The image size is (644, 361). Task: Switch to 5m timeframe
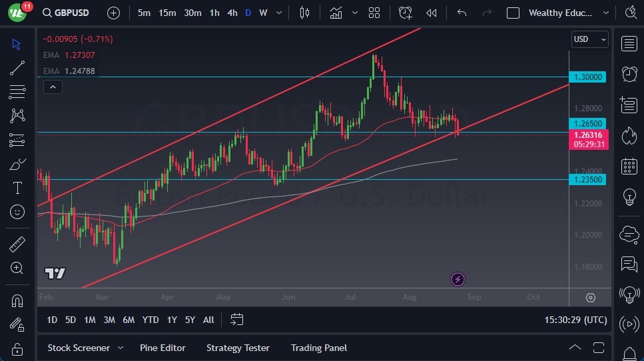144,13
